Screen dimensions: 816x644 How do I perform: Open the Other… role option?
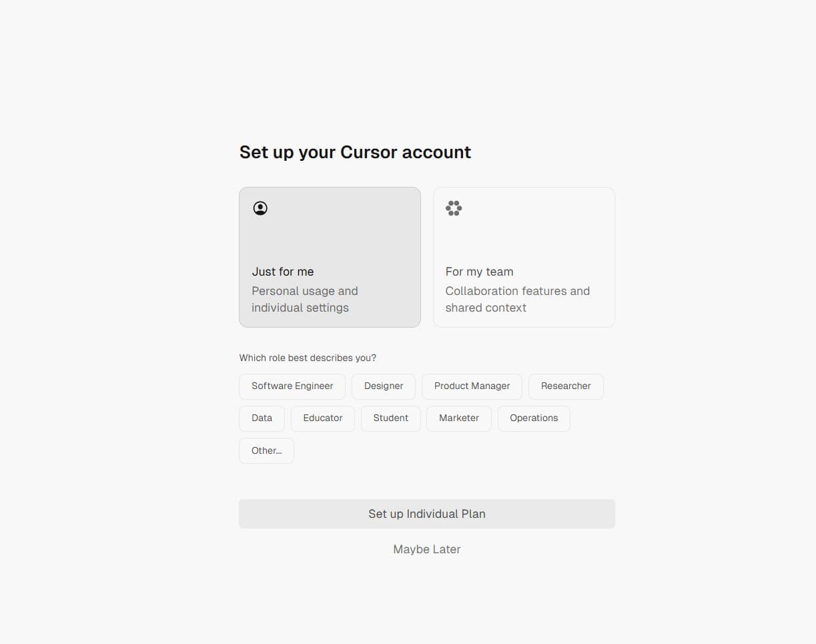point(266,451)
